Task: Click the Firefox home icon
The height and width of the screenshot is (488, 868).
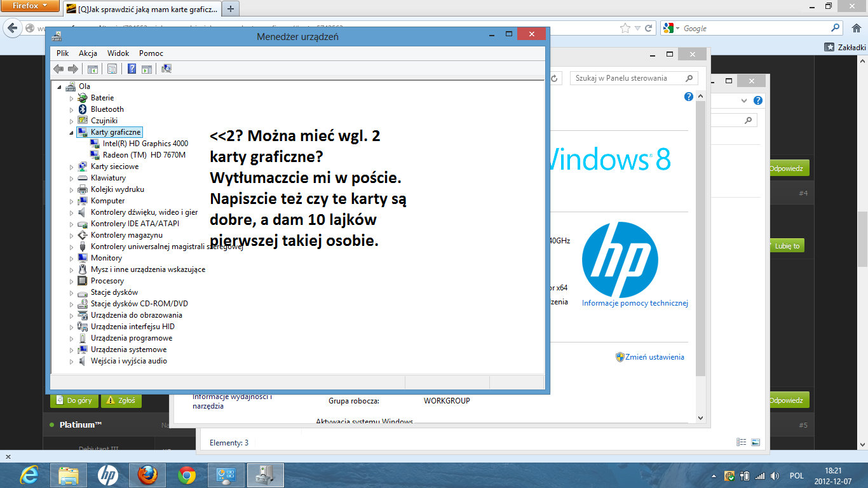Action: point(855,28)
